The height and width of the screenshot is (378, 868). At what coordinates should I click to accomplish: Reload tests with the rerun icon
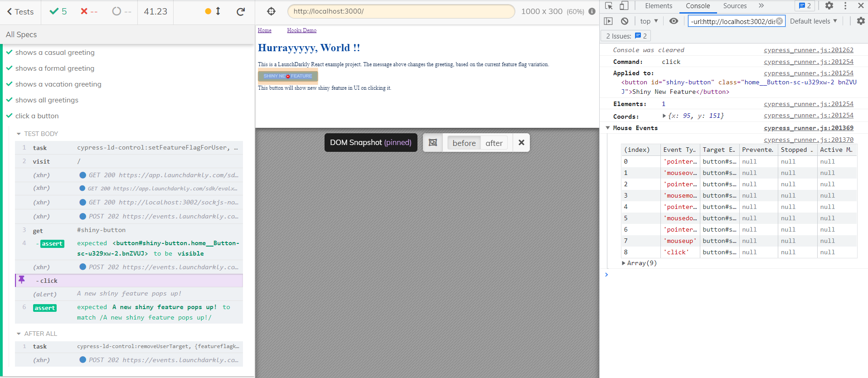241,11
